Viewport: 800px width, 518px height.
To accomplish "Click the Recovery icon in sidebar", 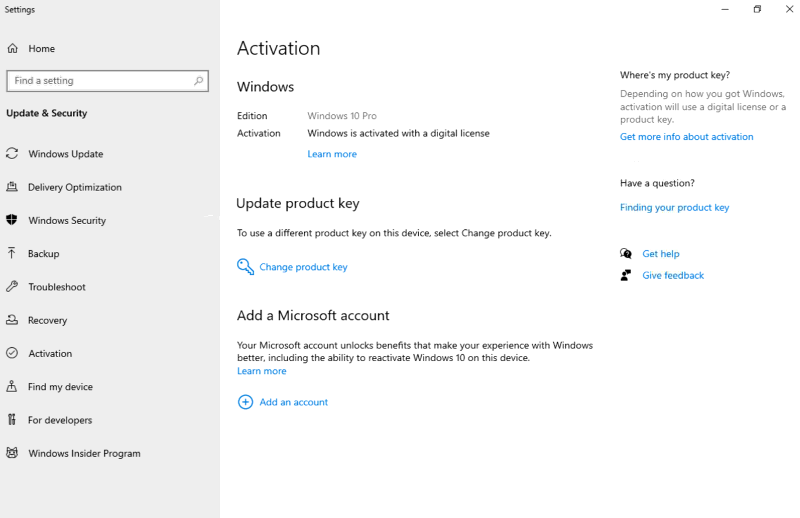I will click(x=12, y=320).
